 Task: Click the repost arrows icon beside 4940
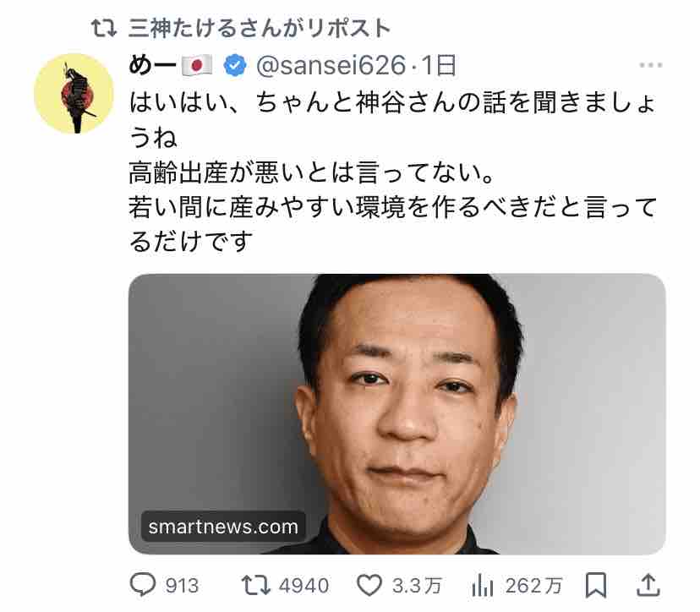point(256,585)
